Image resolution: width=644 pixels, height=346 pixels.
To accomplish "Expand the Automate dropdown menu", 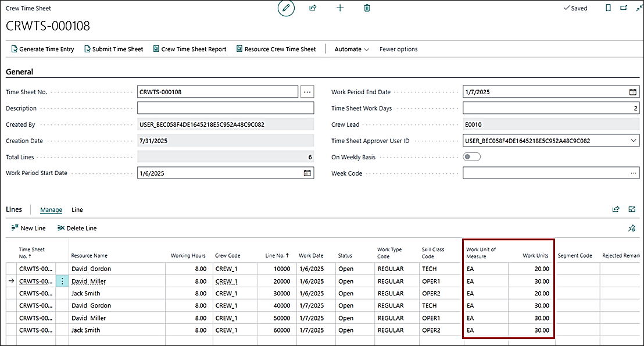I will coord(352,49).
